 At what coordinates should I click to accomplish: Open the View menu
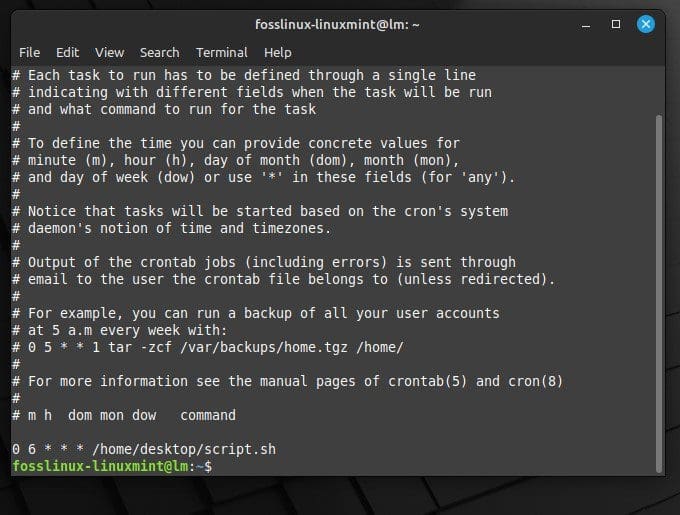click(109, 52)
